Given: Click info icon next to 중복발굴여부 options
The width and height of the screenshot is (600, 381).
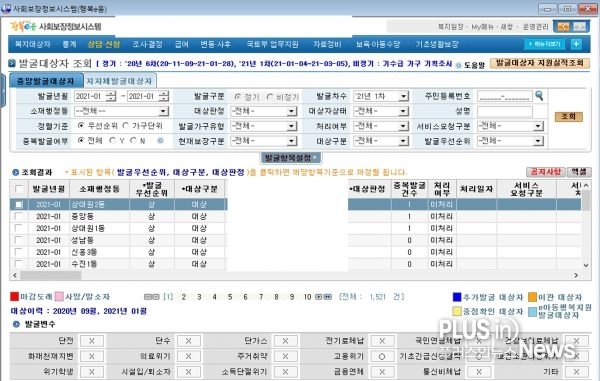Looking at the screenshot, I should (160, 140).
